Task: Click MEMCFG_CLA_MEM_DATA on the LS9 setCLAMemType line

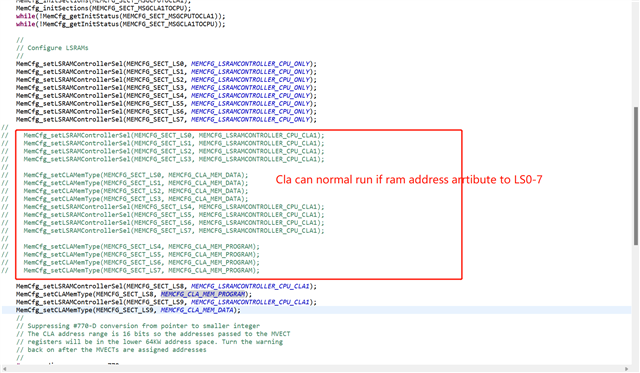Action: pyautogui.click(x=197, y=310)
